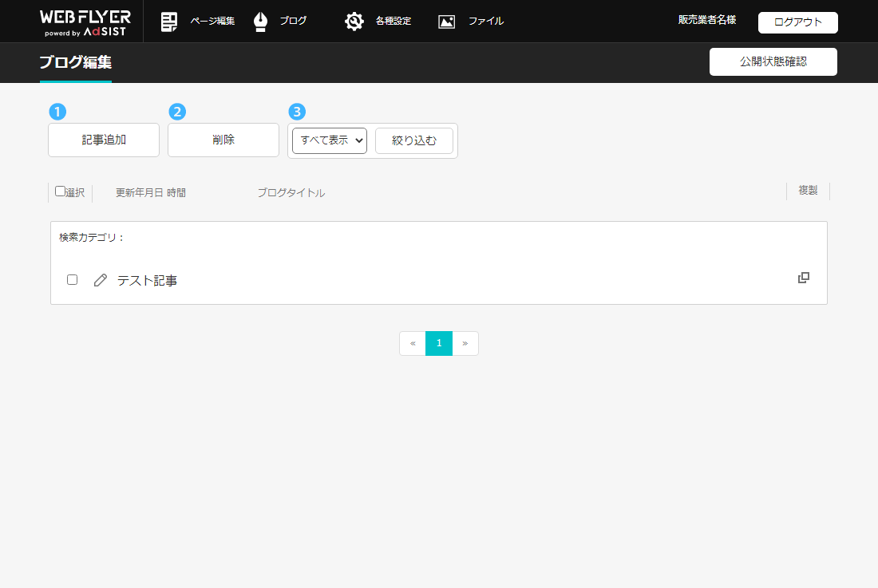The width and height of the screenshot is (878, 588).
Task: Click the settings gear icon
Action: [x=354, y=22]
